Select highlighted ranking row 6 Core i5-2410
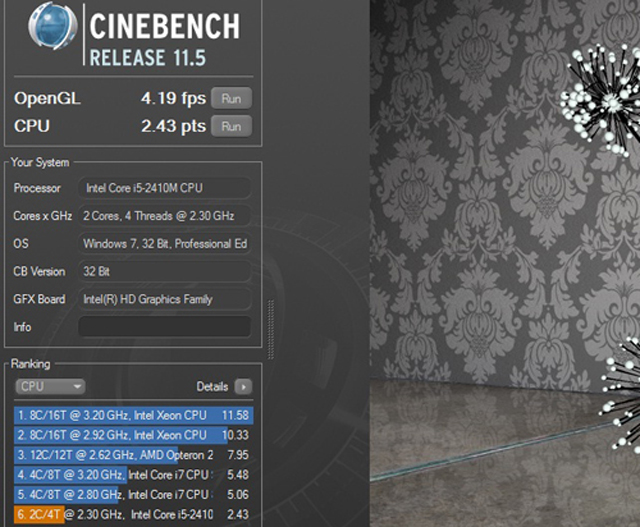 133,514
